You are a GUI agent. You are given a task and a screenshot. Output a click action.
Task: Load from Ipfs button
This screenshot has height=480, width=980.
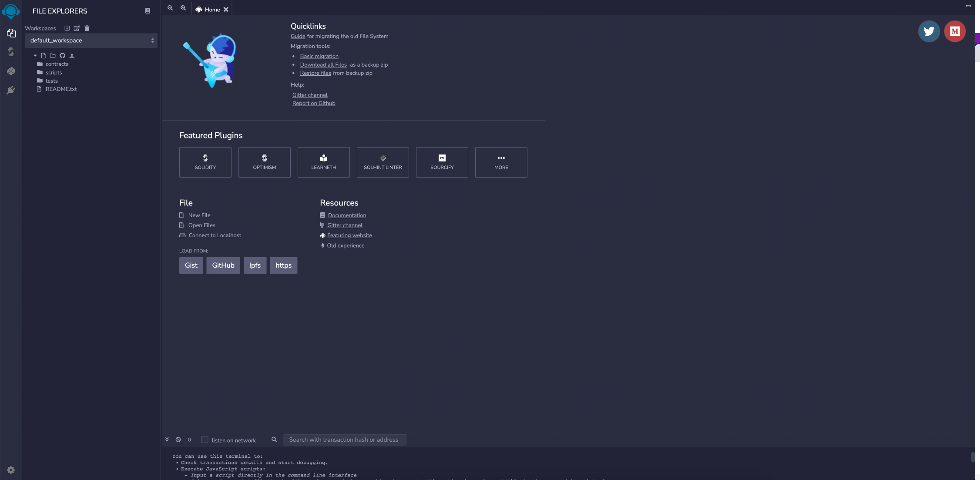tap(255, 265)
